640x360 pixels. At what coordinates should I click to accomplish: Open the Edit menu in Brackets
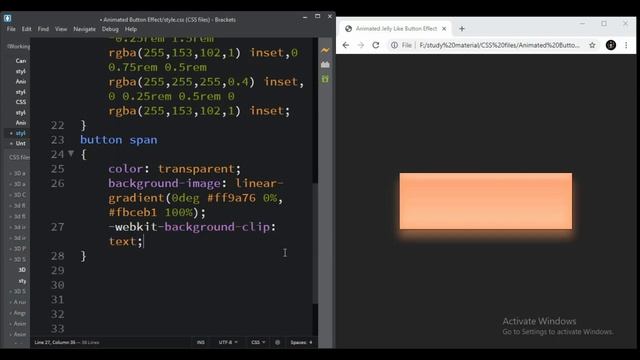27,29
